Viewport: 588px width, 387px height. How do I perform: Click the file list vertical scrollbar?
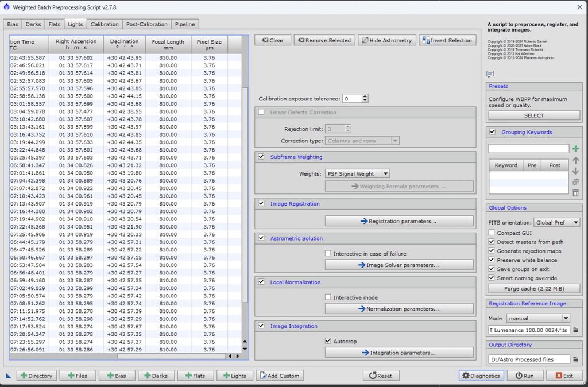point(245,195)
